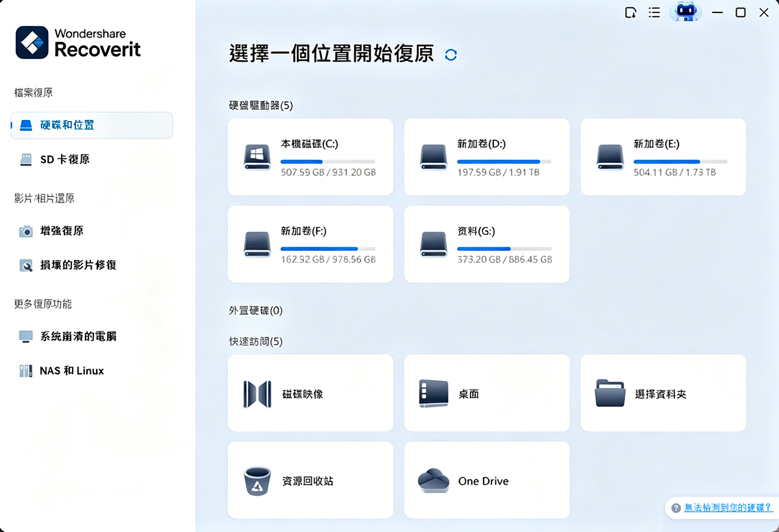Click the drive icon for 資料(G:)
The width and height of the screenshot is (779, 532).
coord(434,244)
